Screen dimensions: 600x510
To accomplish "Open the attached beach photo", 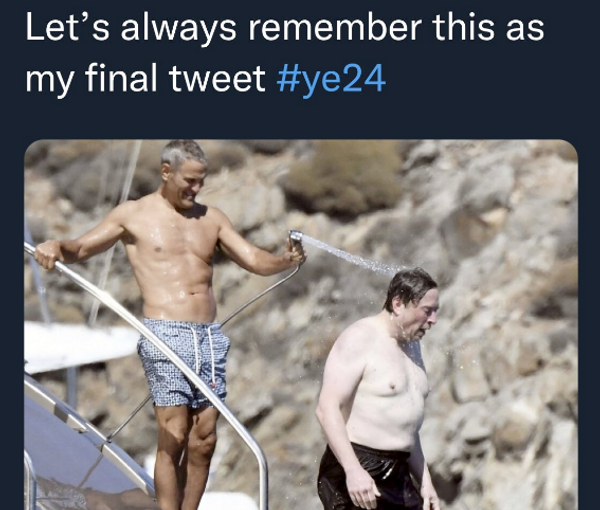I will coord(301,324).
